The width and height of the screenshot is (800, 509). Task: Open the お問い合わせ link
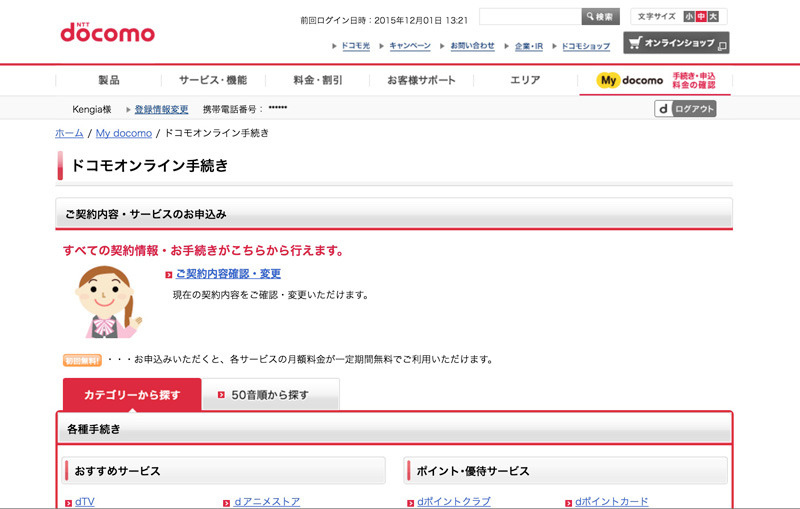[x=472, y=45]
